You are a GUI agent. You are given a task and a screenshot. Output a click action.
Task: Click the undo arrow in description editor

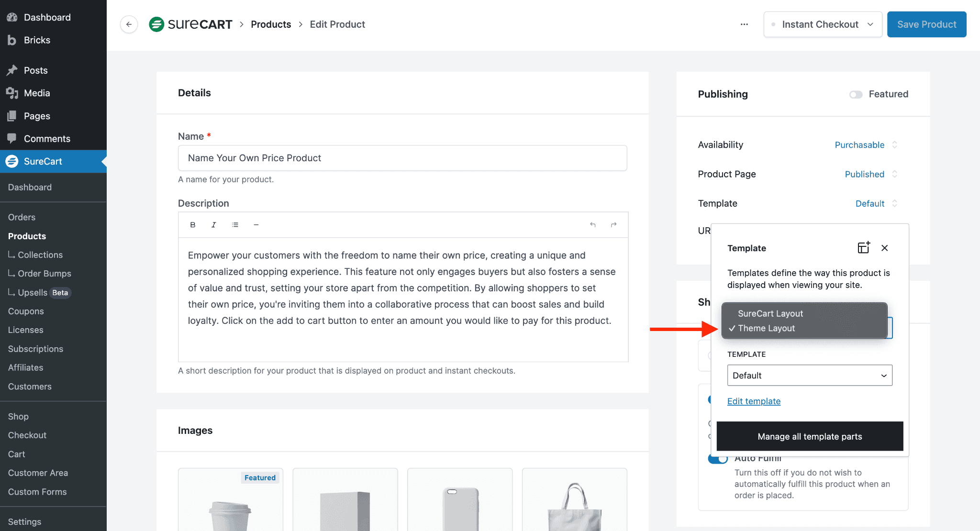593,225
